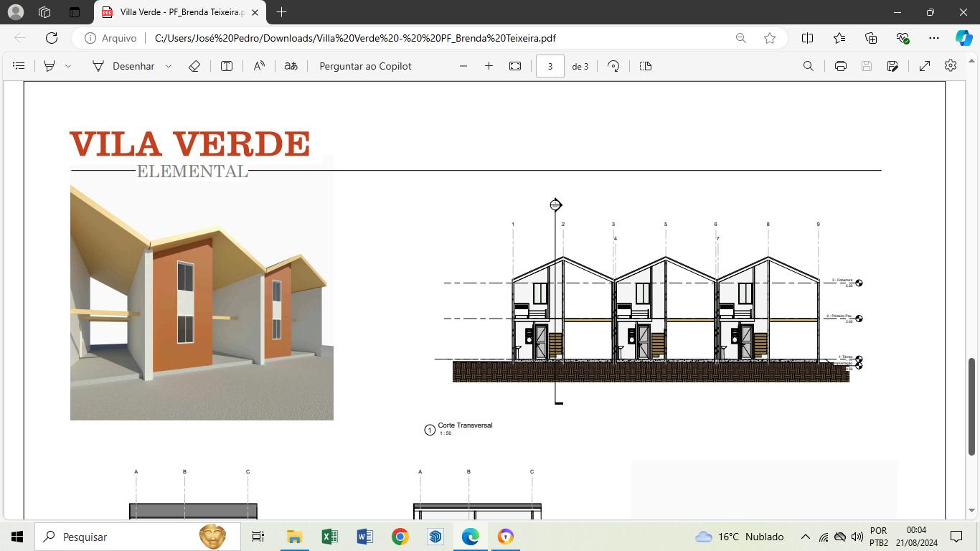Open the Copilot sidebar icon
980x551 pixels.
963,38
